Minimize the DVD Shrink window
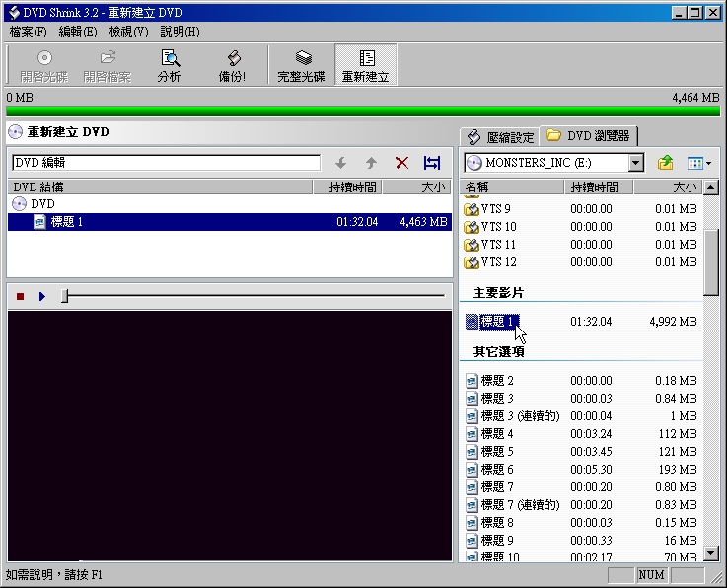727x588 pixels. [x=679, y=13]
